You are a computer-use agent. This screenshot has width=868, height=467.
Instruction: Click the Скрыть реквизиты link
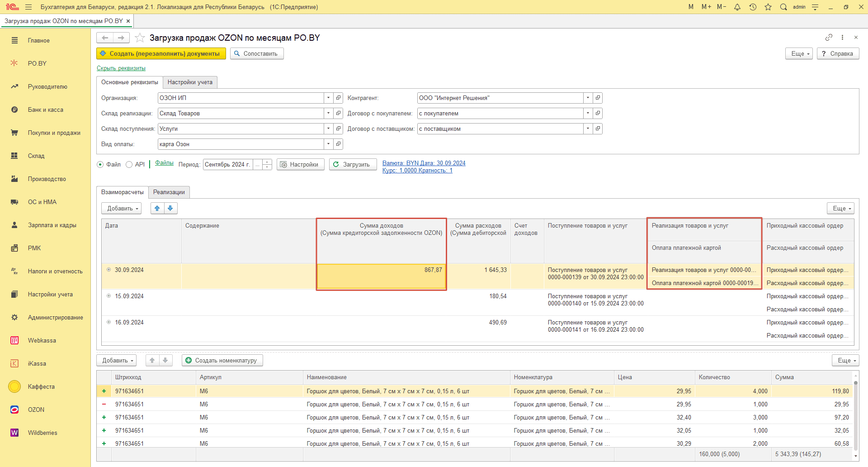coord(121,68)
